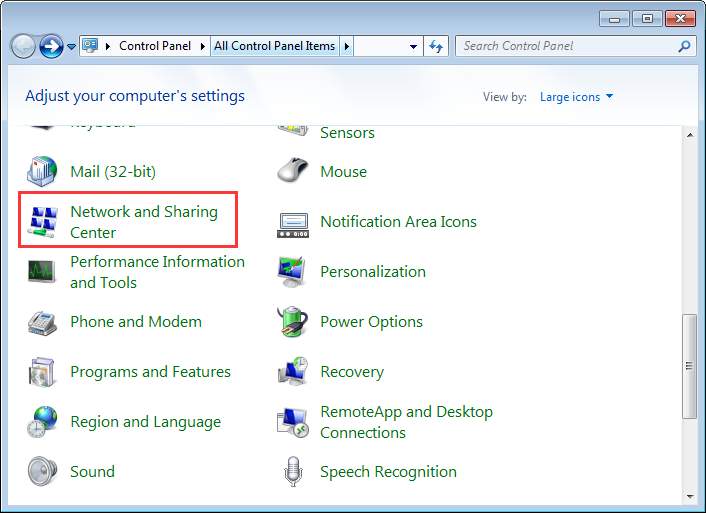Screen dimensions: 706x513
Task: Click the vertical scrollbar thumb
Action: [689, 366]
